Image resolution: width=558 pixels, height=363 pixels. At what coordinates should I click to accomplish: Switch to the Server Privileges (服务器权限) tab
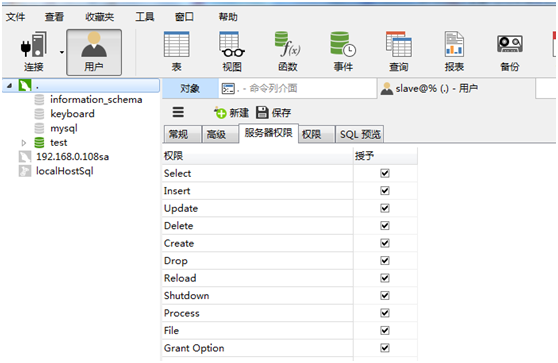(268, 133)
